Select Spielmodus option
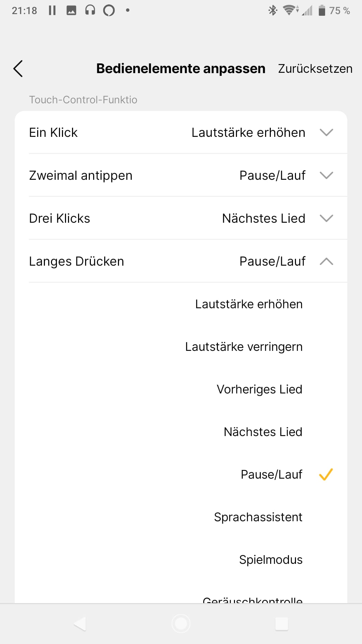 pyautogui.click(x=270, y=560)
